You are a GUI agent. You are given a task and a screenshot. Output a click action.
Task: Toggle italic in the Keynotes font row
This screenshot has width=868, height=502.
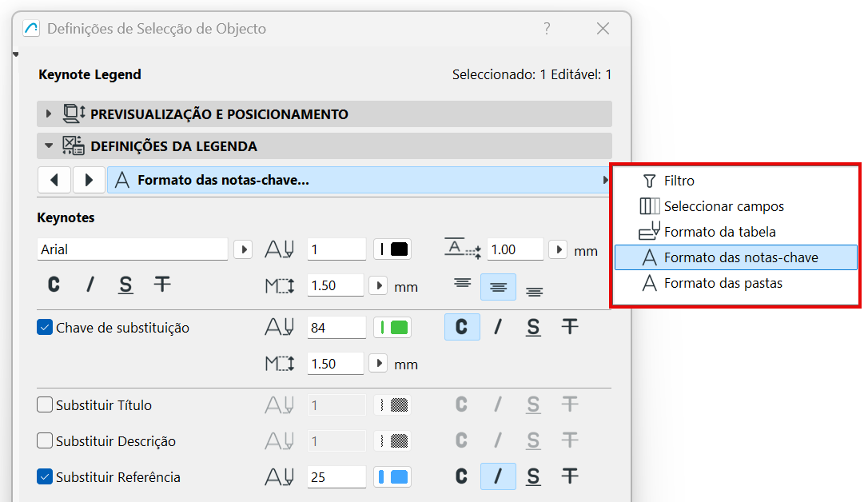(x=90, y=285)
